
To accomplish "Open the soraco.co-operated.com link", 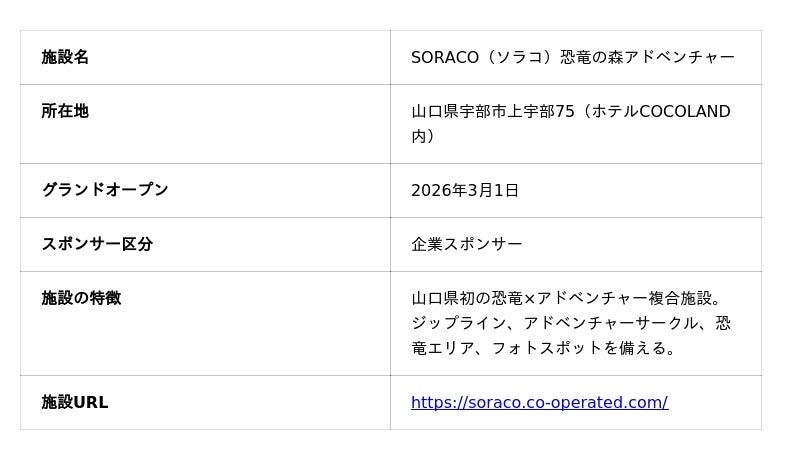I will [539, 402].
